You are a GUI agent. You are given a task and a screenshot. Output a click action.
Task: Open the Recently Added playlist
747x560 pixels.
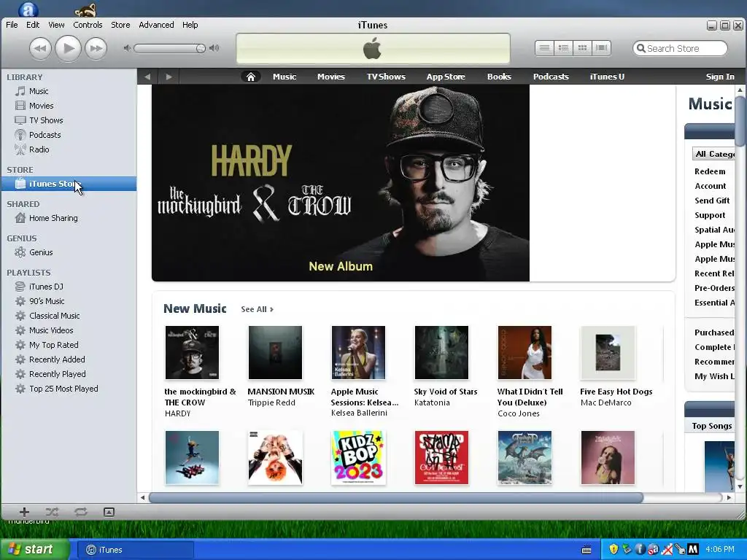(x=69, y=359)
